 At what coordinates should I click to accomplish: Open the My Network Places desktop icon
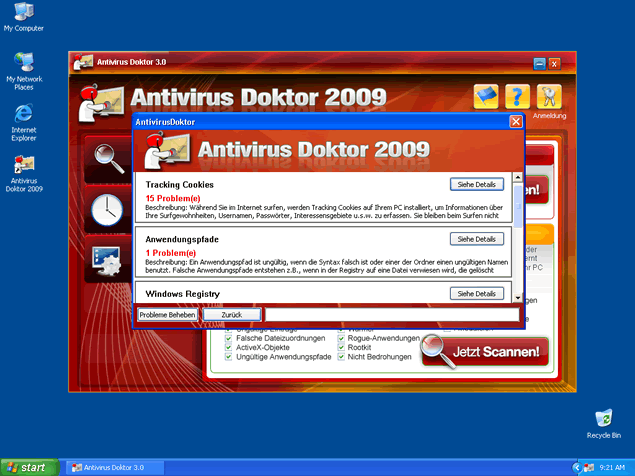coord(23,62)
